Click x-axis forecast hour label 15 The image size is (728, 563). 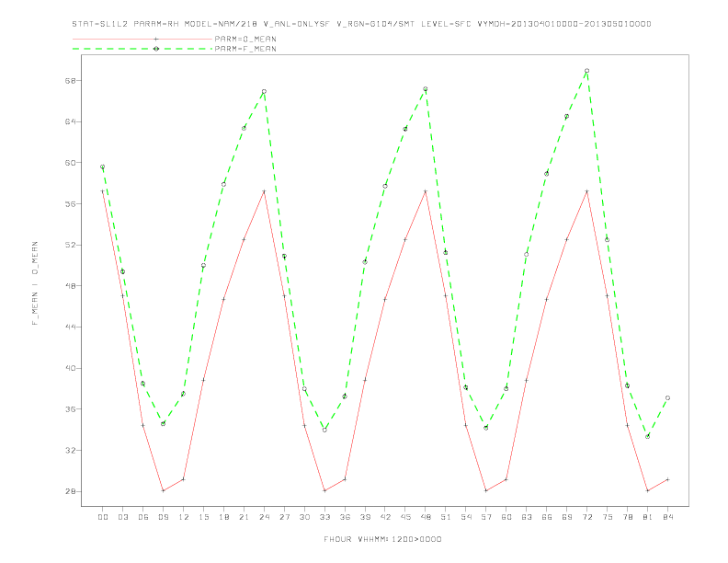coord(203,517)
